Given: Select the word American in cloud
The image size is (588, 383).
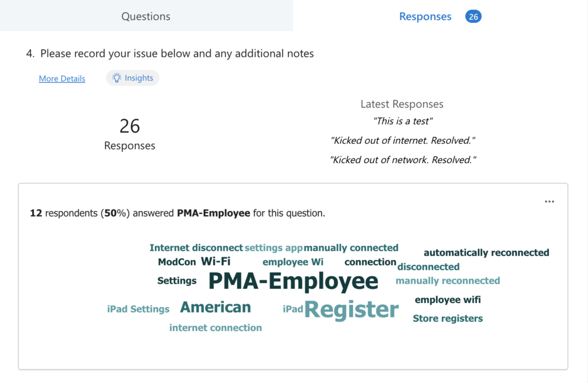Looking at the screenshot, I should 215,307.
